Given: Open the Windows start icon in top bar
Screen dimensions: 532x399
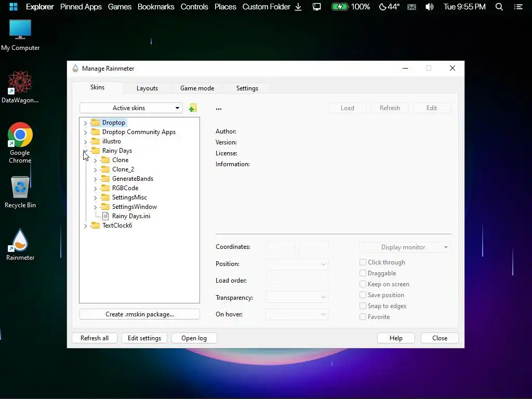Looking at the screenshot, I should pos(13,7).
